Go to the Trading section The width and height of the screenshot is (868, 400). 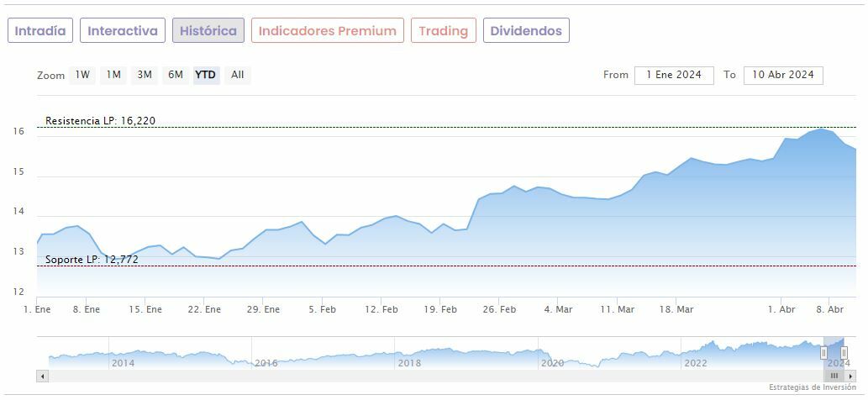tap(443, 31)
